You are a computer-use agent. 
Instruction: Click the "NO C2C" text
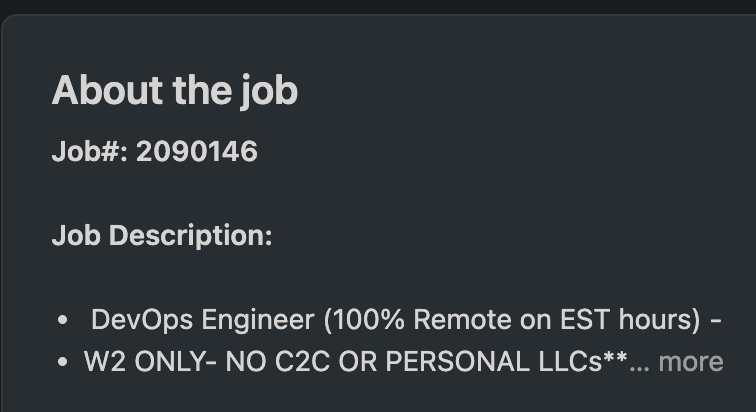[265, 361]
